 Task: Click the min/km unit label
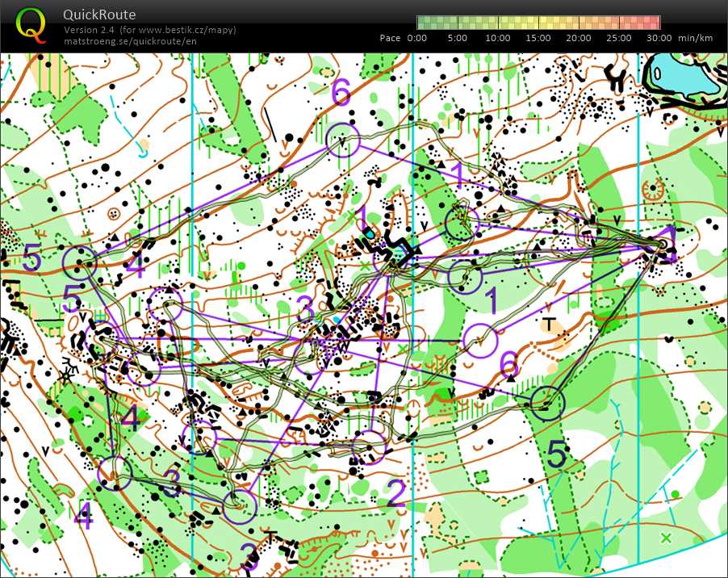coord(697,38)
